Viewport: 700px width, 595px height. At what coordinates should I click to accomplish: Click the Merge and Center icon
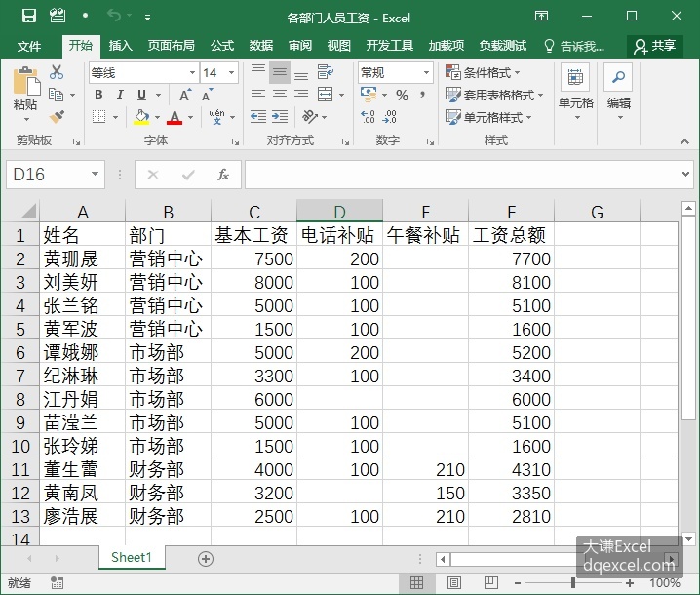(325, 95)
